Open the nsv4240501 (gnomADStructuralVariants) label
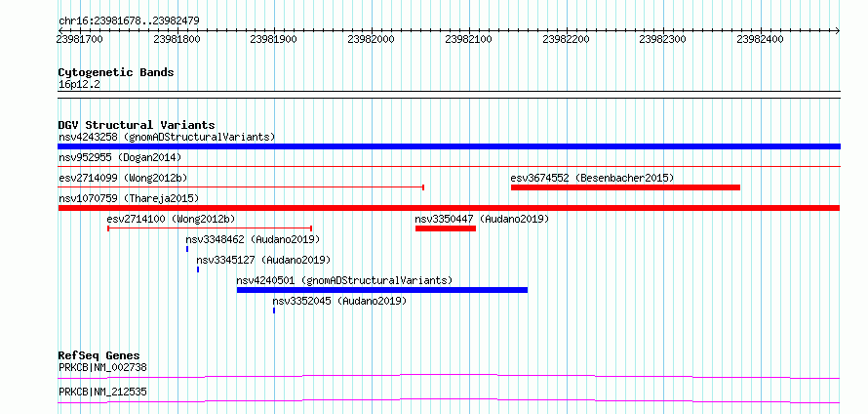The width and height of the screenshot is (868, 414). 344,280
